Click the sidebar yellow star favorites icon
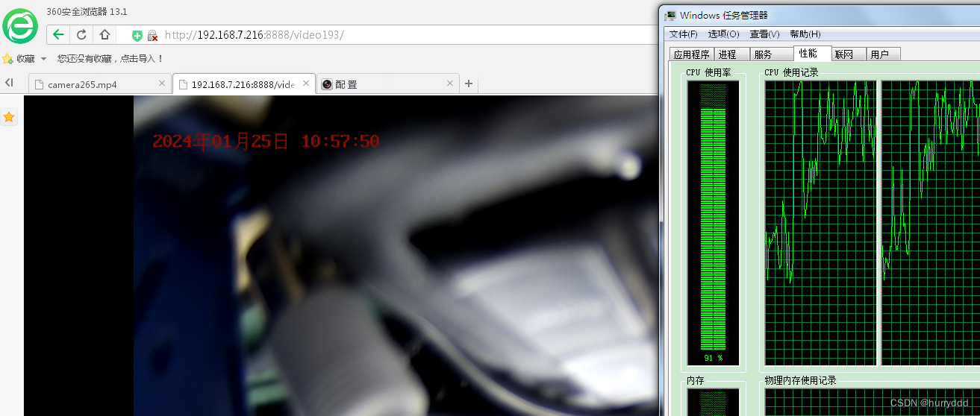Screen dimensions: 980x416 tap(9, 117)
